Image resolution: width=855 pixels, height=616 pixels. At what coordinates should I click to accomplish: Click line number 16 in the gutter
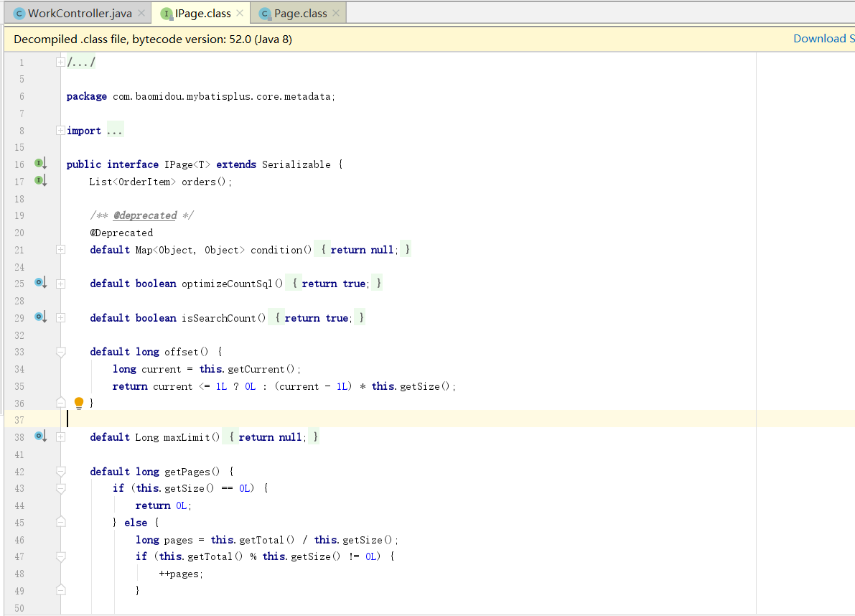(19, 164)
